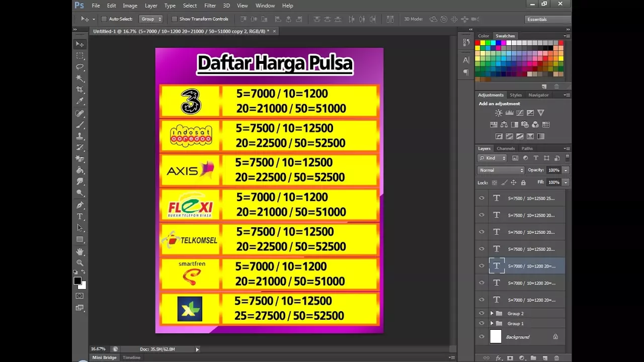Add a Curves adjustment
Image resolution: width=644 pixels, height=362 pixels.
coord(520,113)
